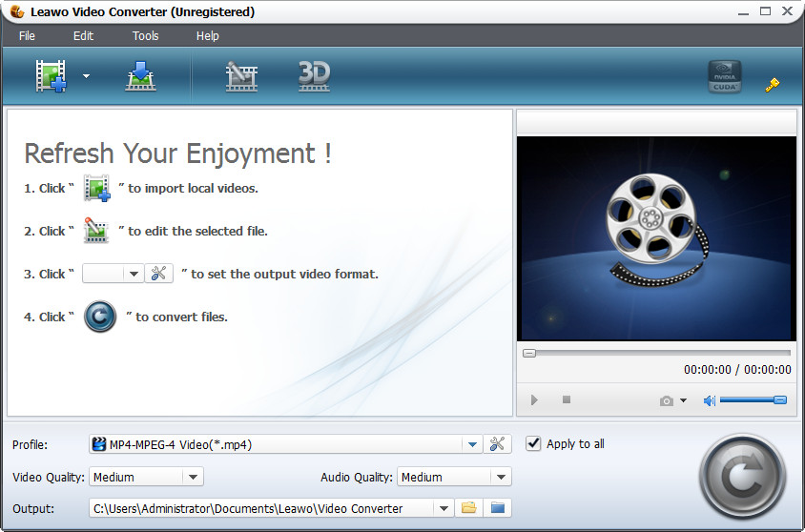The width and height of the screenshot is (805, 532).
Task: Open the output folder icon
Action: (x=497, y=508)
